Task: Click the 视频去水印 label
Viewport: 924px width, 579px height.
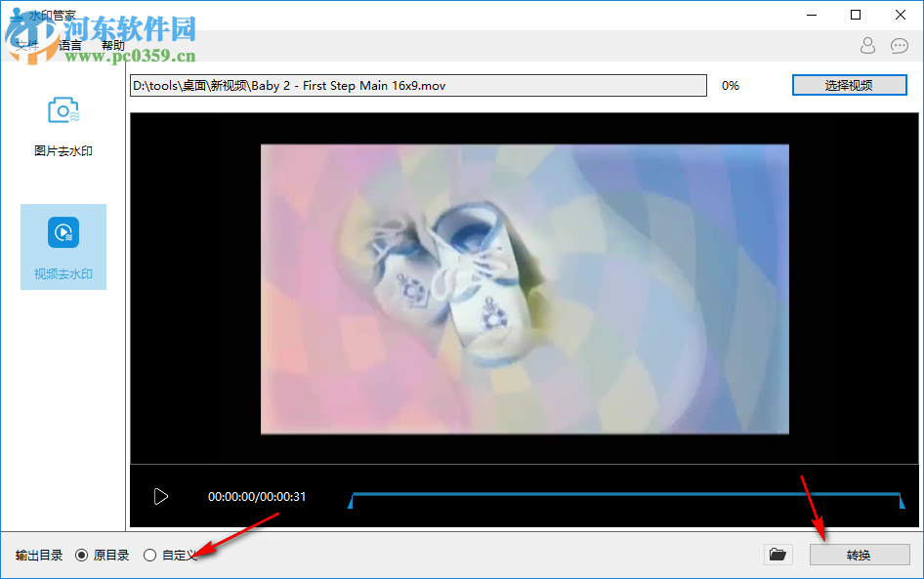Action: point(63,274)
